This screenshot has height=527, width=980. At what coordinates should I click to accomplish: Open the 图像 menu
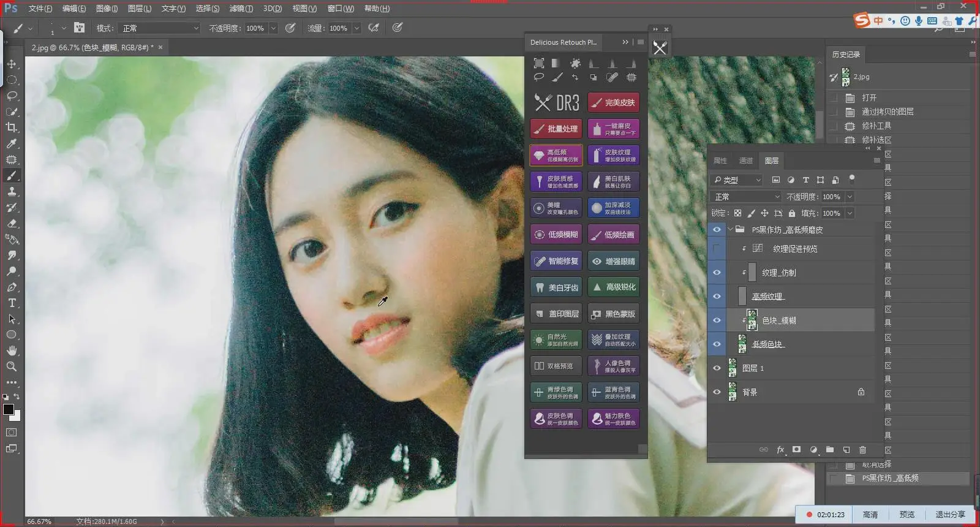pos(107,9)
